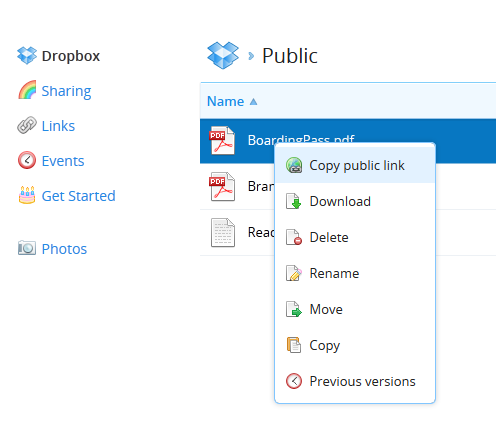The height and width of the screenshot is (421, 496).
Task: Sort by the Name column header
Action: click(x=226, y=101)
